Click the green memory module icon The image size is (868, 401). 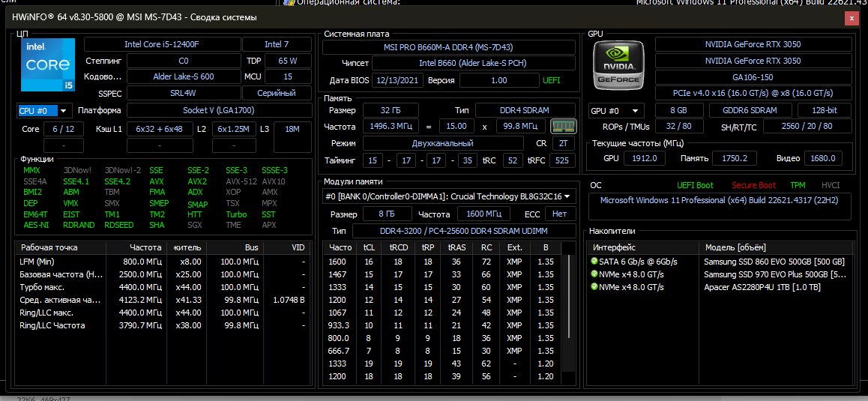click(x=564, y=127)
